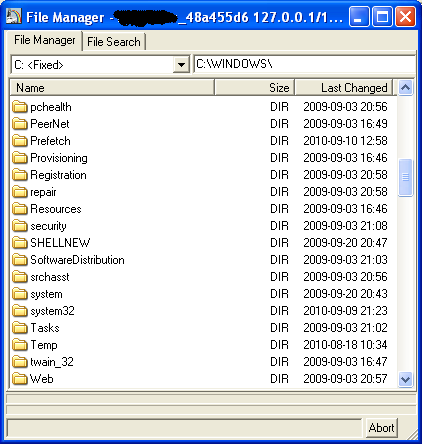Sort file list by Name column
Viewport: 423px width, 444px height.
coord(112,88)
